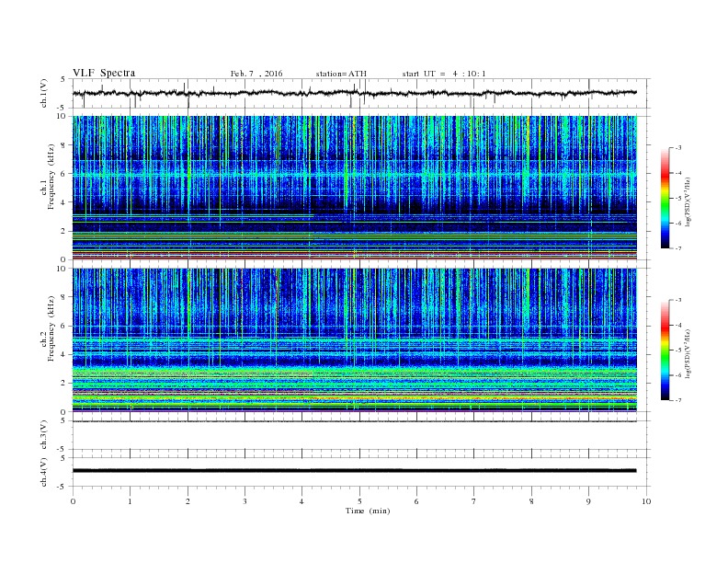Screen dimensions: 728x563
Task: Click inside the ch.1 spectrogram panel
Action: [x=354, y=188]
